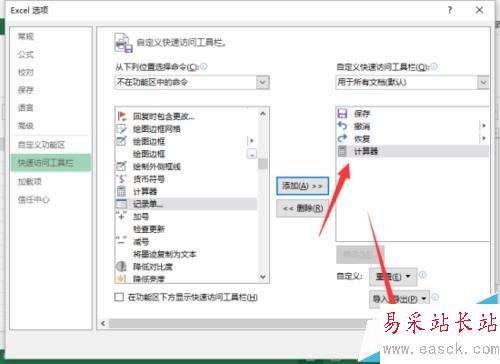Open the 加载项 category
Image resolution: width=500 pixels, height=364 pixels.
point(30,182)
